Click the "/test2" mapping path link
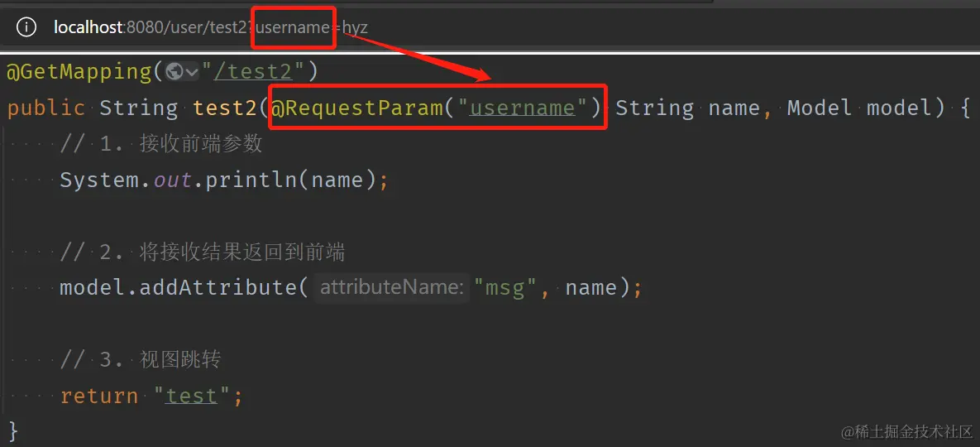Image resolution: width=980 pixels, height=447 pixels. (x=253, y=72)
